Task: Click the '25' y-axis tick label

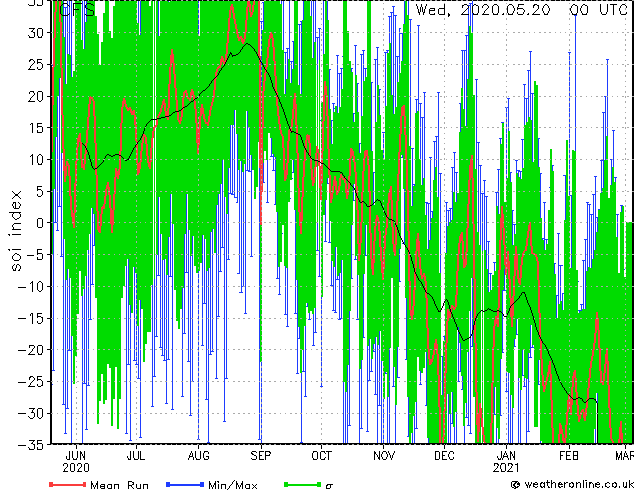Action: click(36, 65)
